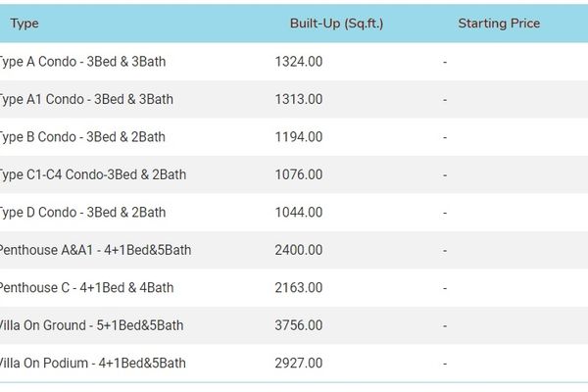Click the 2927.00 built-up value
Screen dimensions: 588x392
tap(299, 364)
